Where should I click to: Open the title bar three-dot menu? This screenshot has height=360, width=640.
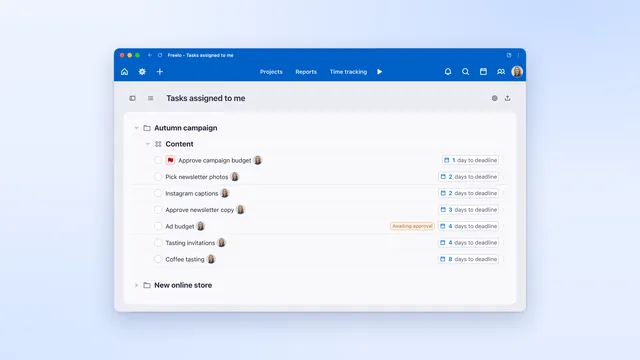(518, 55)
